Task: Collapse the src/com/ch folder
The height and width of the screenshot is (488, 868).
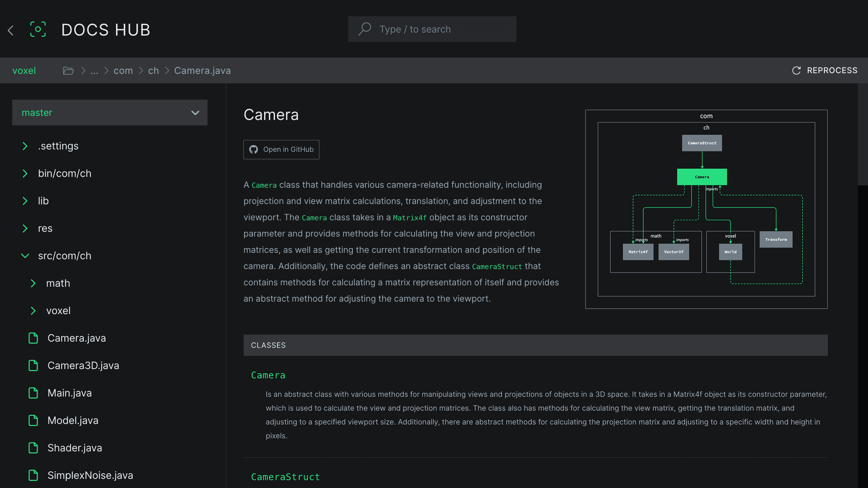Action: click(24, 256)
